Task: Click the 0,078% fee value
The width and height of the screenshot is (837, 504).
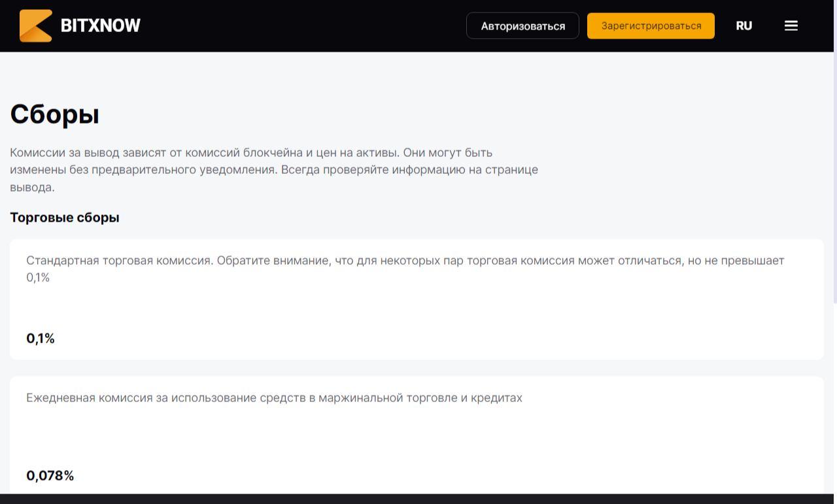Action: (50, 476)
